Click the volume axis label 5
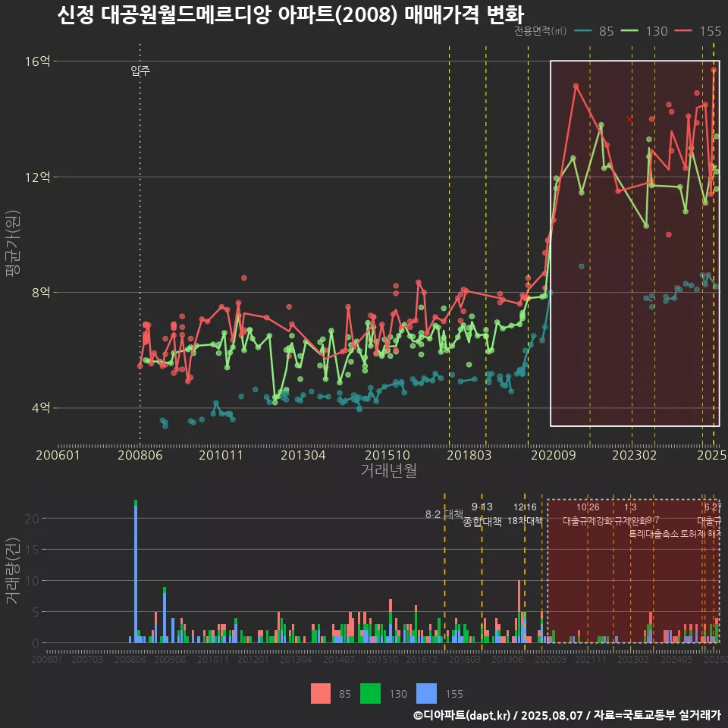Image resolution: width=728 pixels, height=728 pixels. coord(36,612)
